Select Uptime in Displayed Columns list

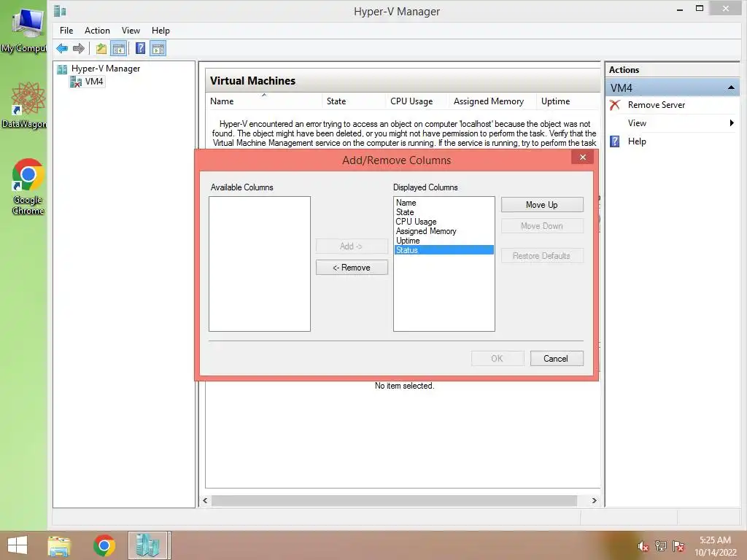[444, 241]
